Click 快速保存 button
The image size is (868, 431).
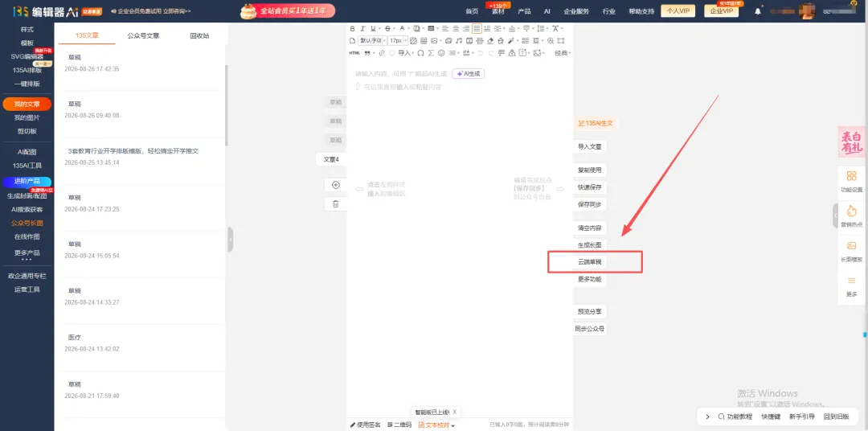[x=590, y=187]
